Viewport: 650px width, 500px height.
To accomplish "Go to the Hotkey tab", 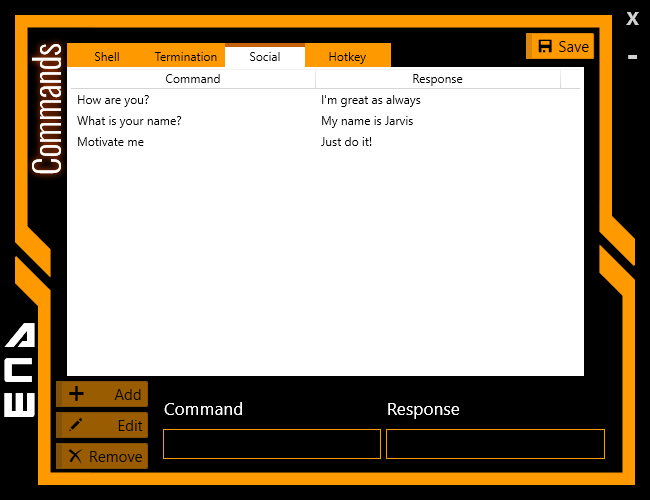I will [347, 57].
